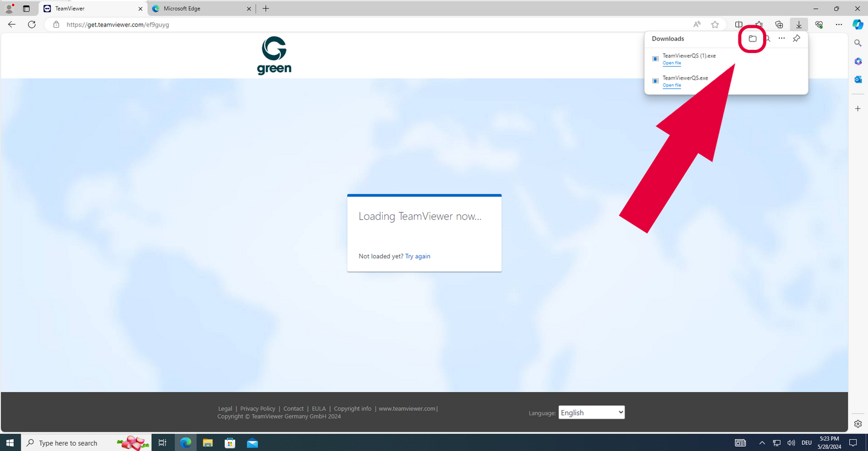
Task: Search downloads with the magnifier icon
Action: [x=768, y=39]
